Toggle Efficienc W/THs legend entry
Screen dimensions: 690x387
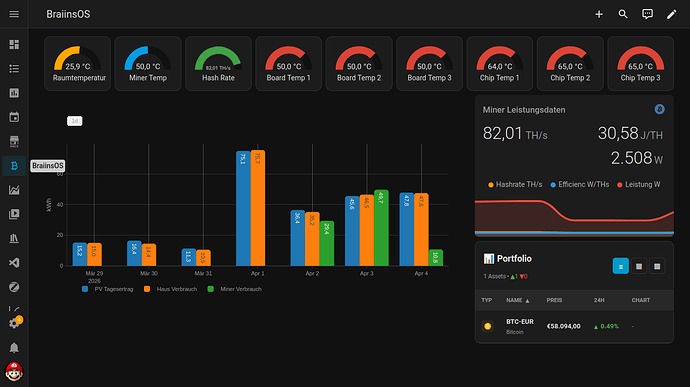(x=580, y=184)
